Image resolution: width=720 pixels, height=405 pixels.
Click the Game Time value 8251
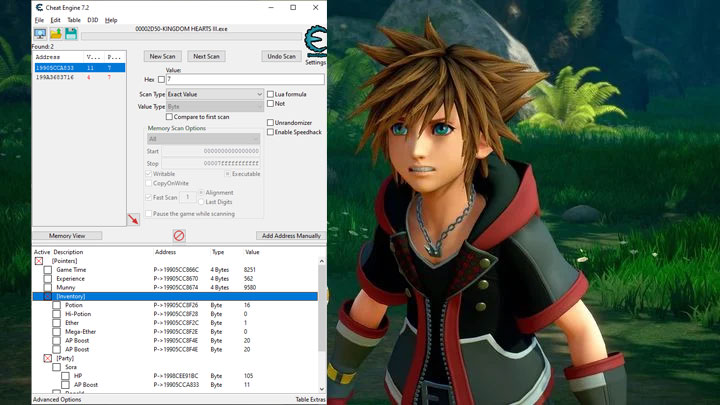click(250, 270)
